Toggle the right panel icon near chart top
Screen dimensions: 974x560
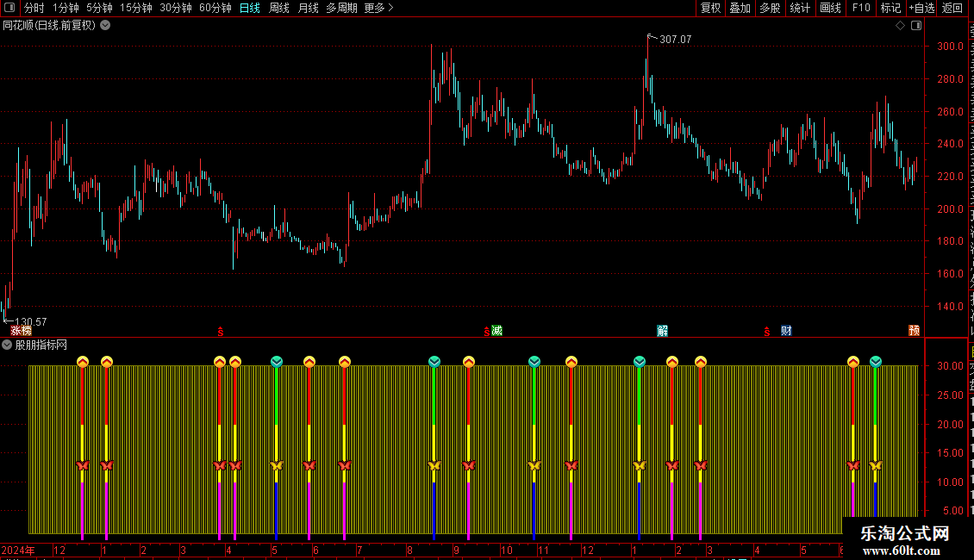click(x=916, y=26)
